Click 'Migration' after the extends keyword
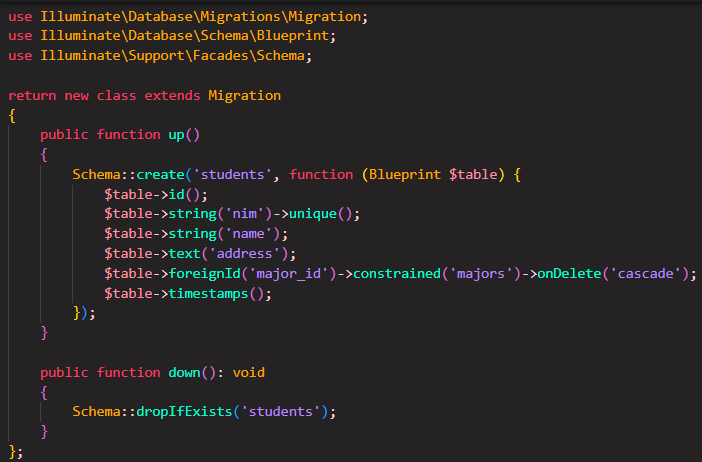The height and width of the screenshot is (462, 702). 244,96
